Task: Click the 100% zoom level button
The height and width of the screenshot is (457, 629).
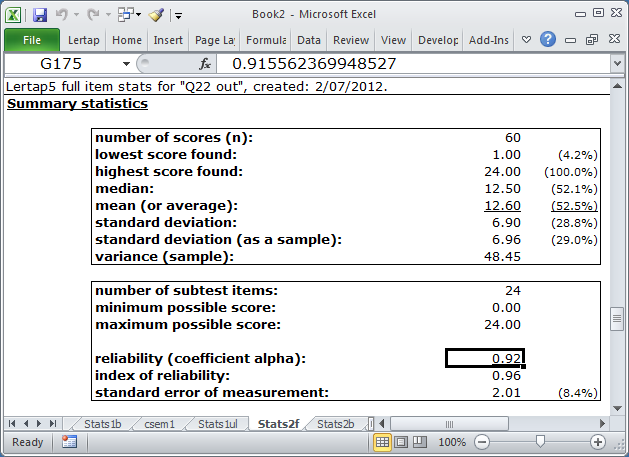Action: 453,442
